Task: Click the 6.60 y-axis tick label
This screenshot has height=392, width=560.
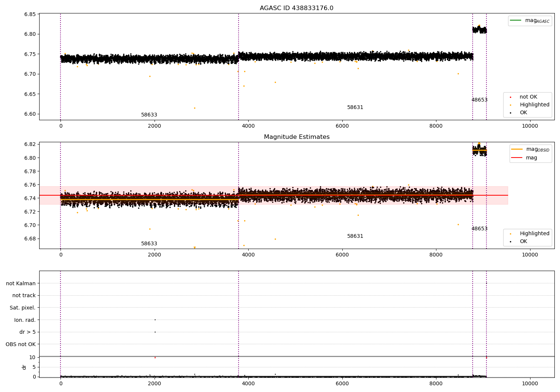Action: (30, 114)
